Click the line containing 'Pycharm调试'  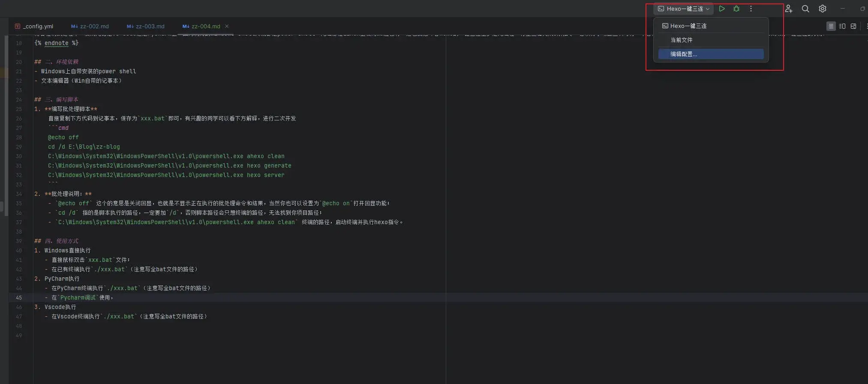pos(79,297)
